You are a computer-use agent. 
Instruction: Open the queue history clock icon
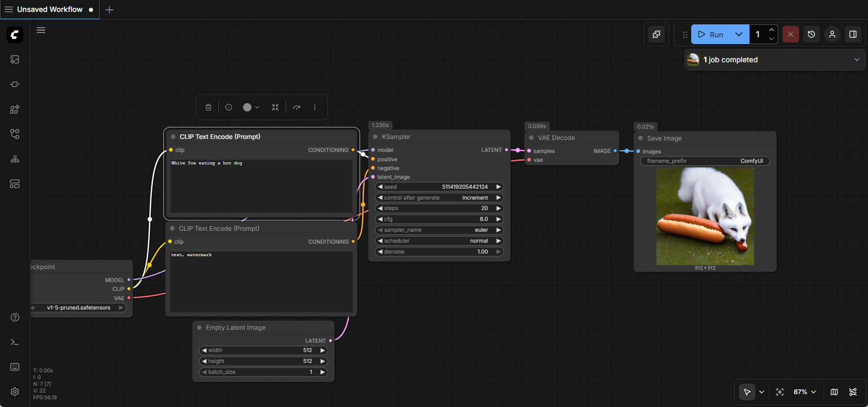point(811,34)
